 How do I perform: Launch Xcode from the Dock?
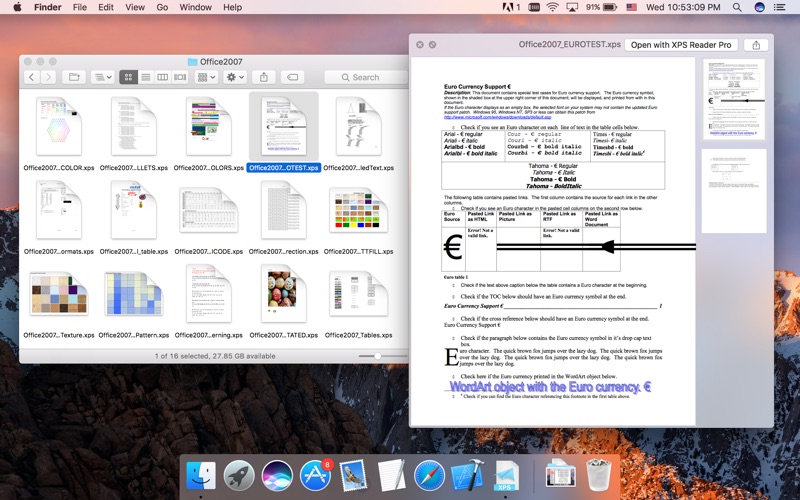point(467,475)
